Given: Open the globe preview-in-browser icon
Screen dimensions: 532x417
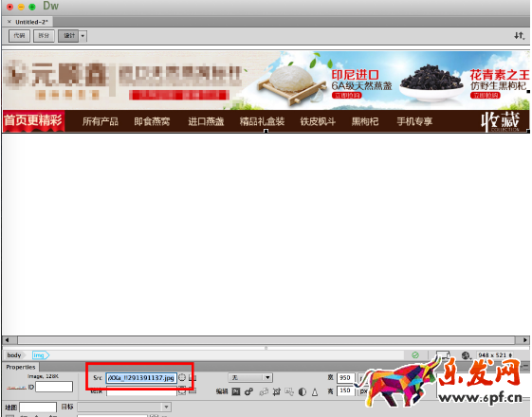Looking at the screenshot, I should (x=466, y=355).
